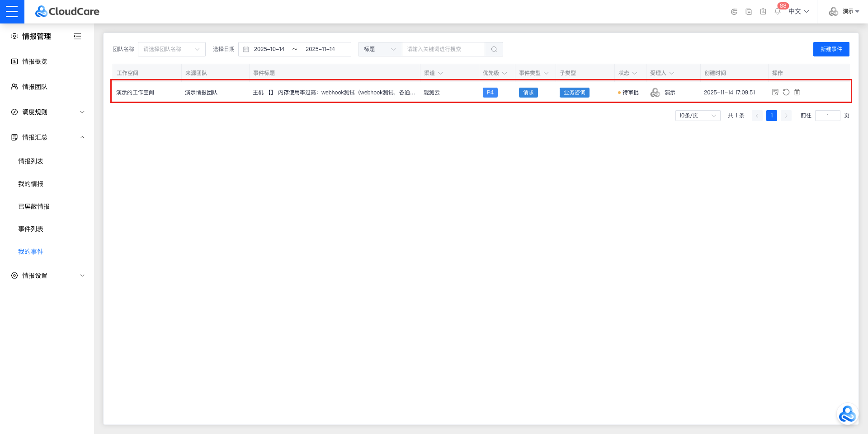Go to 事件列表 in the sidebar
Viewport: 868px width, 434px height.
(x=31, y=229)
